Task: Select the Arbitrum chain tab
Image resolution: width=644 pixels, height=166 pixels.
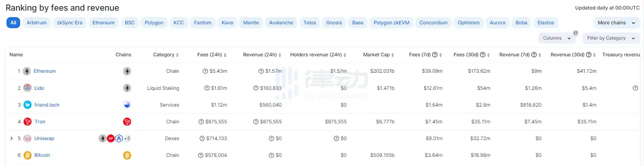Action: (36, 23)
